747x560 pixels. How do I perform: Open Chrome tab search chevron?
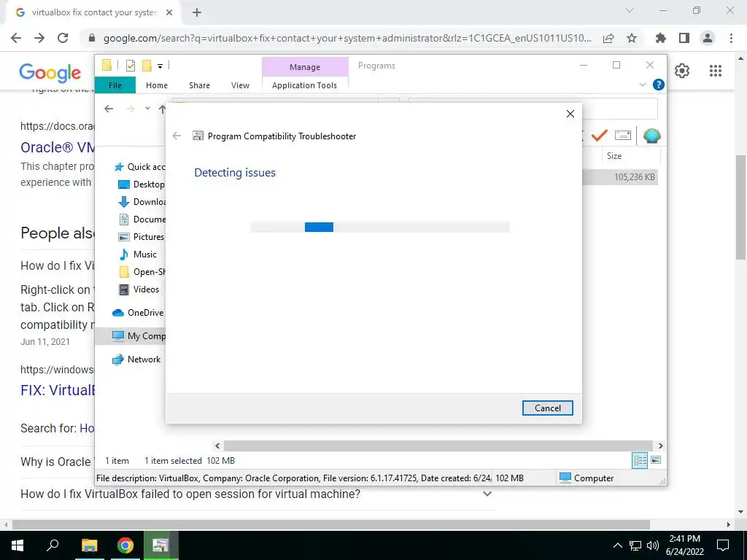[630, 10]
